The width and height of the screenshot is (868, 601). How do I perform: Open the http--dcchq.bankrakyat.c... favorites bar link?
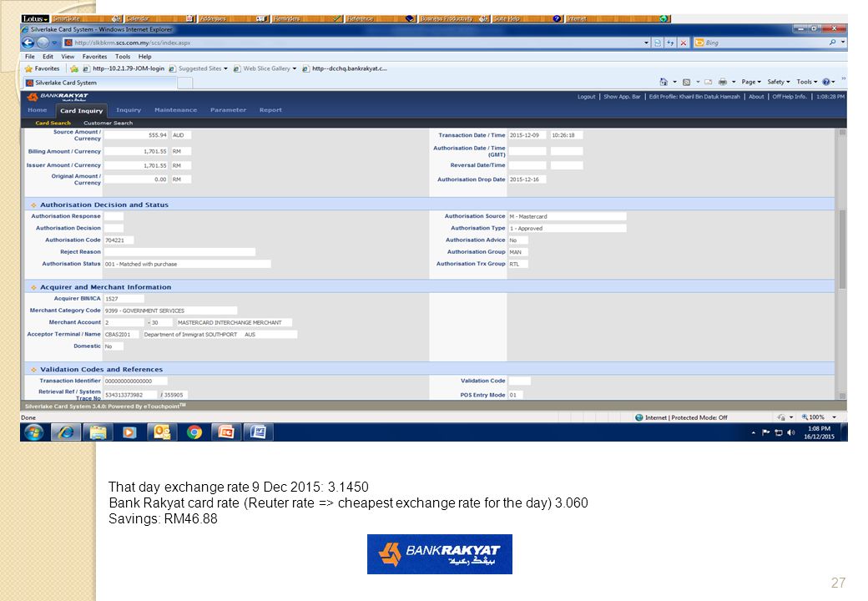(x=345, y=68)
